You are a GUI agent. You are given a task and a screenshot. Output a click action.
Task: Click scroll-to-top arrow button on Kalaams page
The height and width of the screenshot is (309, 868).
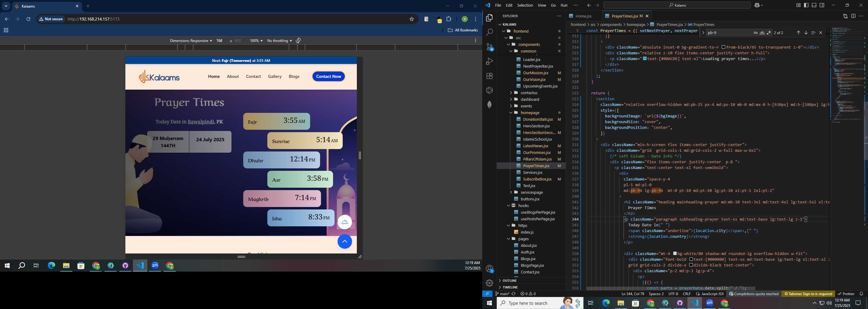pyautogui.click(x=345, y=241)
